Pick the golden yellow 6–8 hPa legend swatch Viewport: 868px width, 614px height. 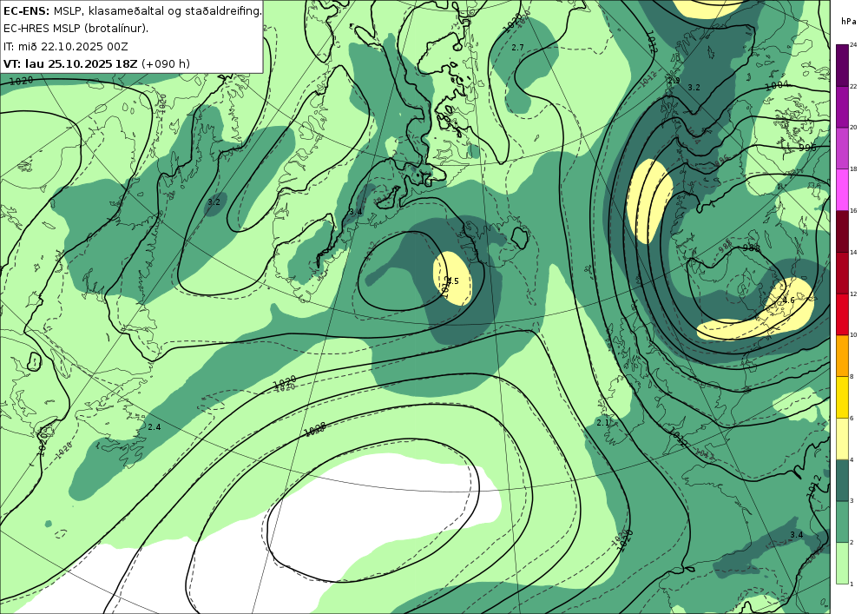(x=842, y=397)
